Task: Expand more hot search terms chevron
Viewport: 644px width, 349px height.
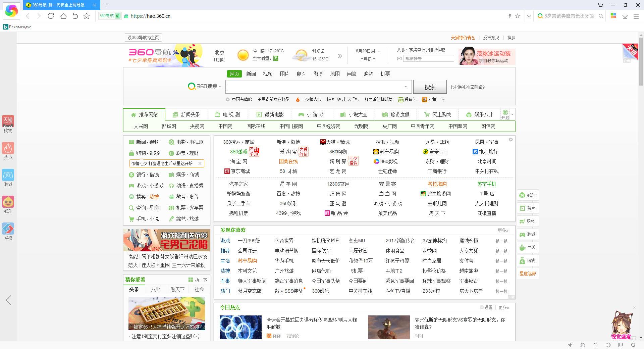Action: [x=443, y=99]
